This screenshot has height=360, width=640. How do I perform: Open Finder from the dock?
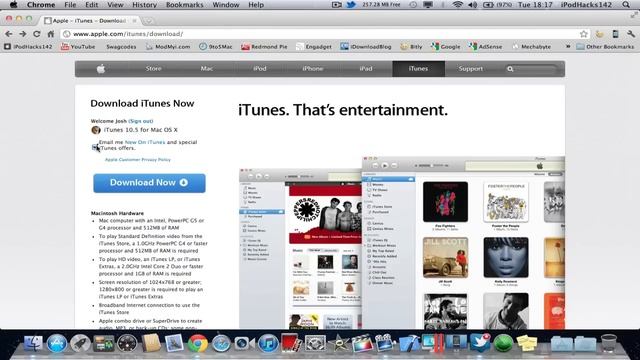33,343
